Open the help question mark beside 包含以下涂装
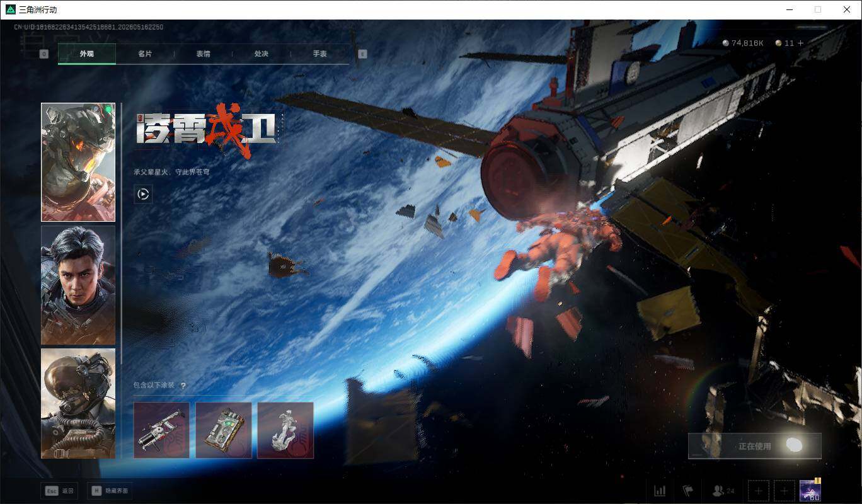 tap(183, 386)
